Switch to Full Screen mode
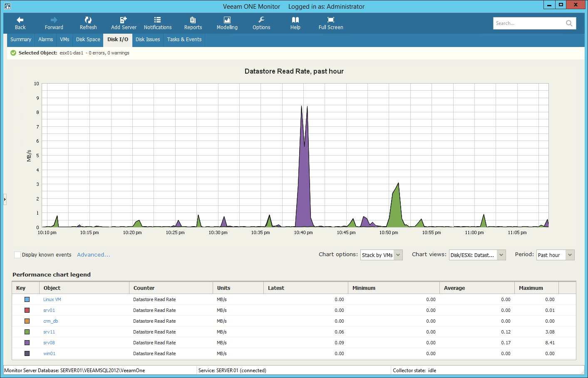Image resolution: width=588 pixels, height=378 pixels. [x=331, y=23]
